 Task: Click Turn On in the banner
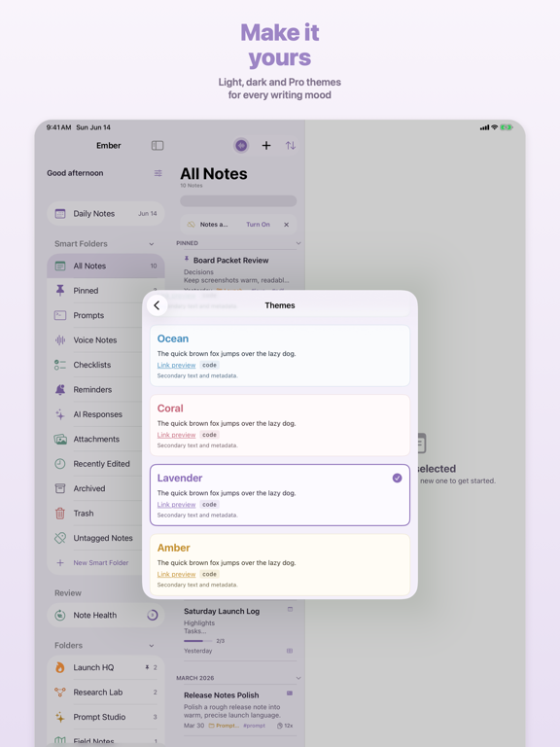point(258,225)
